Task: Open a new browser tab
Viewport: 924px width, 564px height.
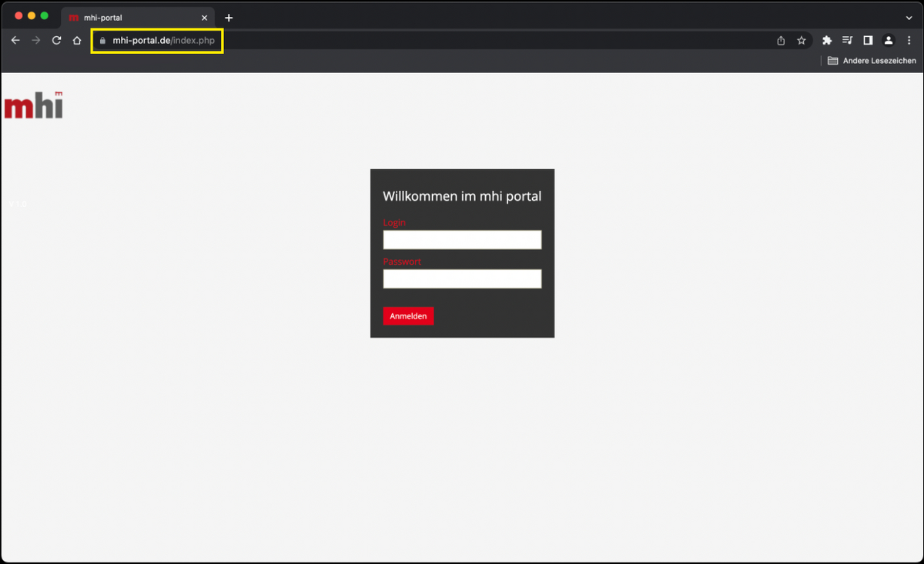Action: pos(229,18)
